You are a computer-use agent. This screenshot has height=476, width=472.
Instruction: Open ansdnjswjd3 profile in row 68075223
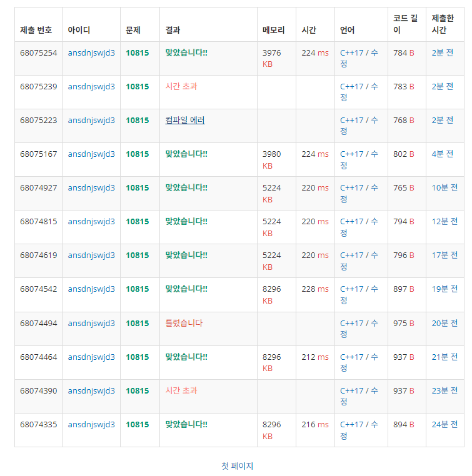91,120
